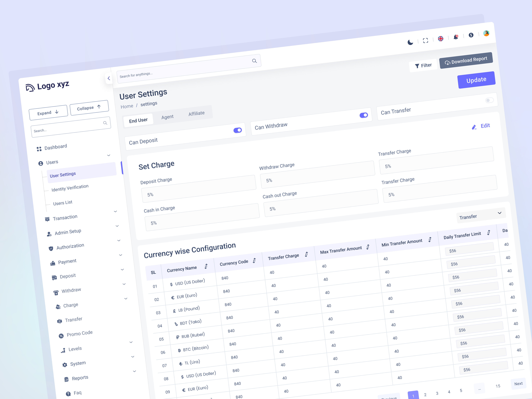Open the Filter button
532x399 pixels.
coord(423,65)
